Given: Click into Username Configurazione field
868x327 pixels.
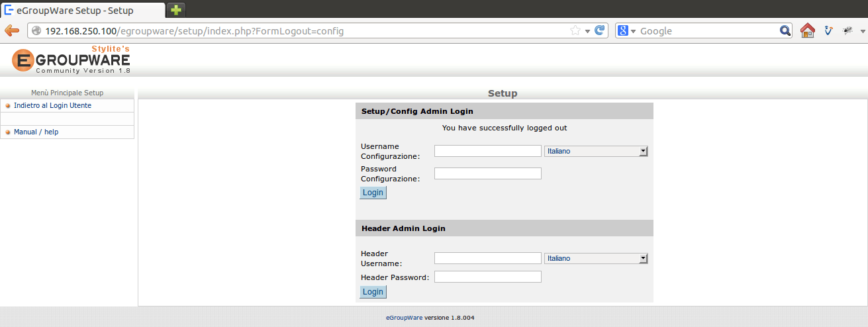Looking at the screenshot, I should pos(488,151).
